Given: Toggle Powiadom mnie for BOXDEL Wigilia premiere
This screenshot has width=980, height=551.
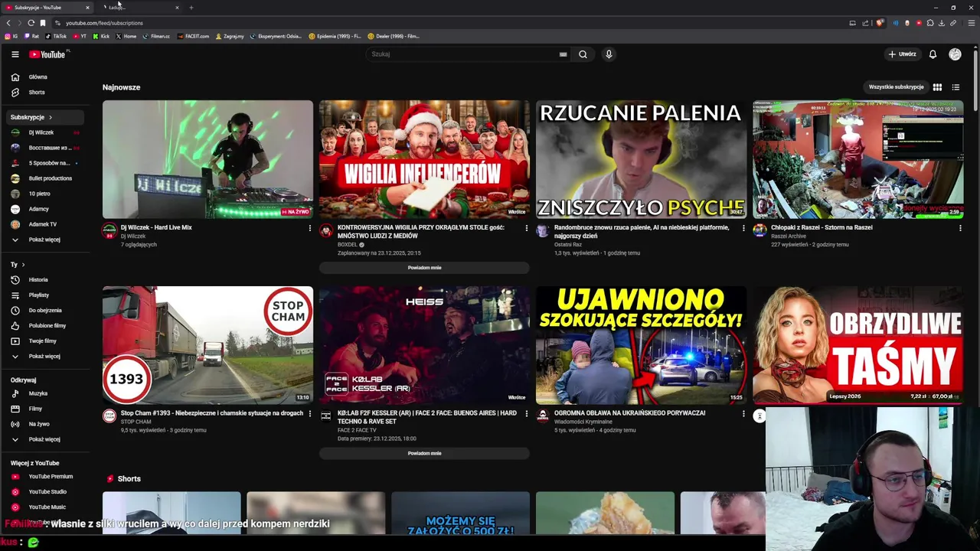Looking at the screenshot, I should tap(424, 268).
